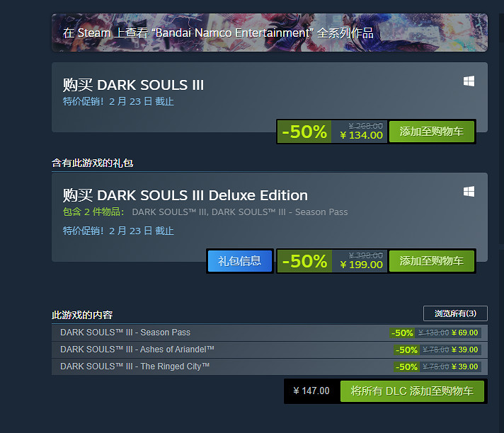Click the ¥147.00 total DLC price
Screen dimensions: 504x433
[x=311, y=391]
